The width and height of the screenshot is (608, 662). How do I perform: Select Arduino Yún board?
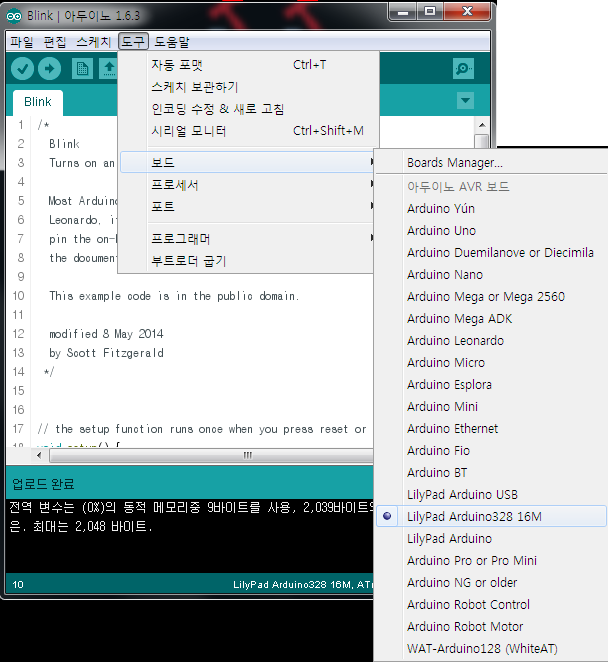coord(491,209)
